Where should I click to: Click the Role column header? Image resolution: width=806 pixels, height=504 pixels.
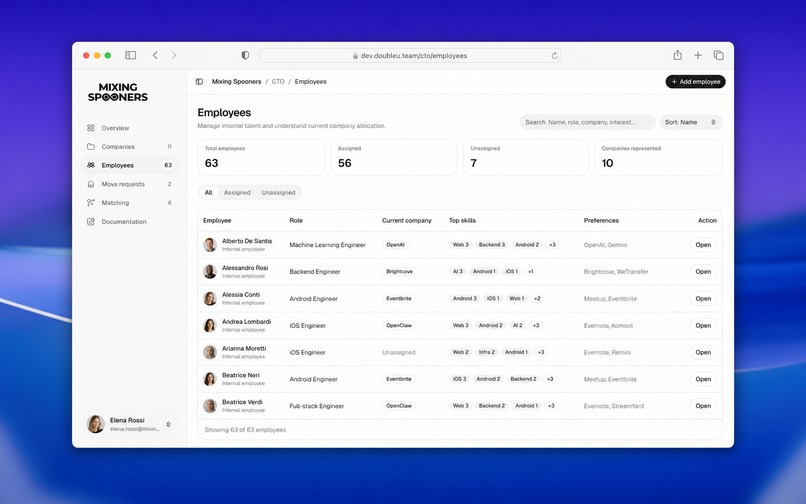[x=296, y=220]
